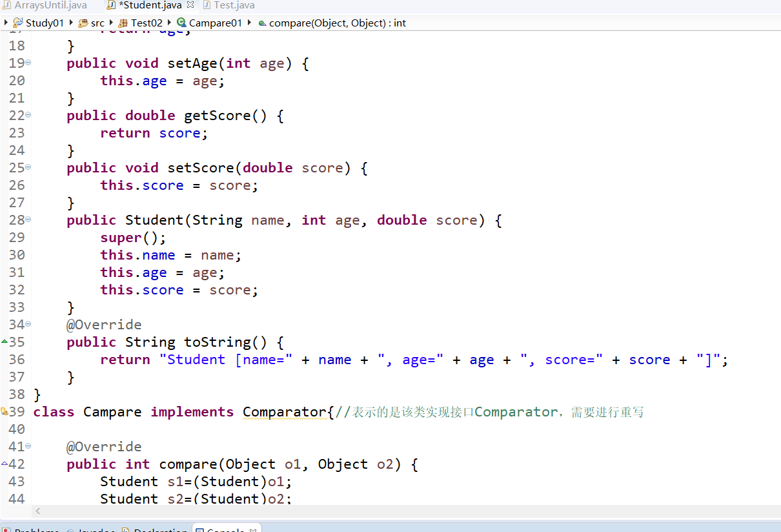The height and width of the screenshot is (532, 781).
Task: Click 'this.age = age;' on line 20
Action: (x=163, y=81)
